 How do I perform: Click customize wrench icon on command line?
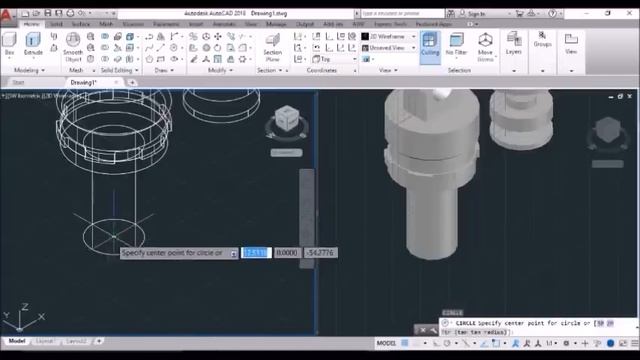tap(433, 330)
